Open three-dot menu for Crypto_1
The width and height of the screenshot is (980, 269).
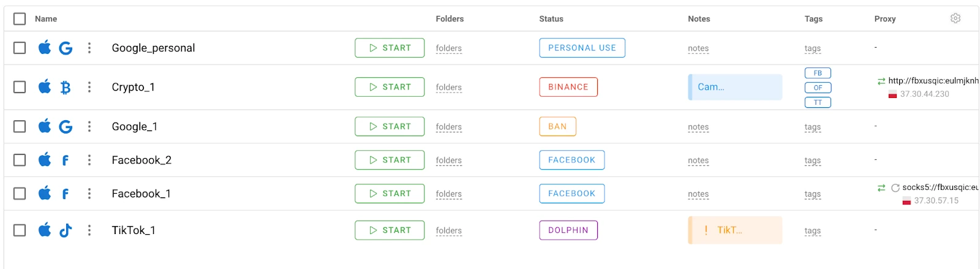(89, 87)
